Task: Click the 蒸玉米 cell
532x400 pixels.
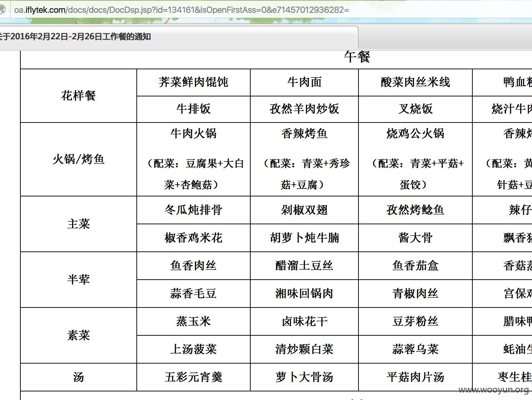Action: (x=194, y=322)
